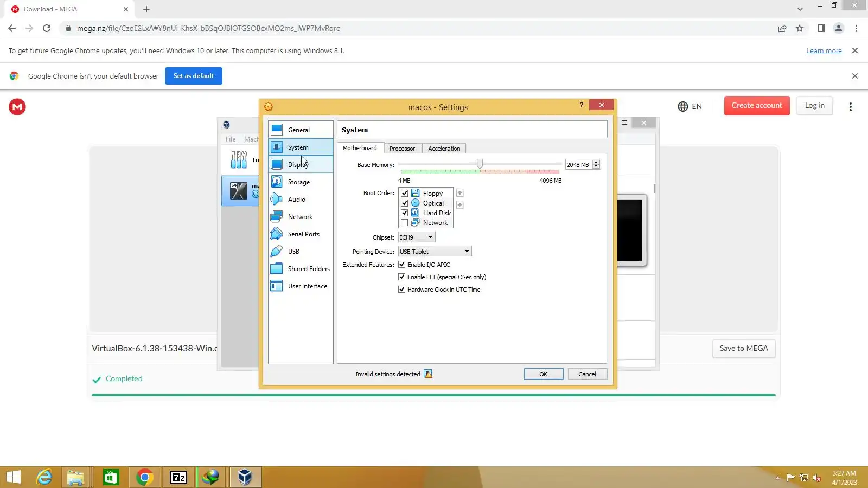Reload the MEGA page
868x488 pixels.
click(x=47, y=28)
